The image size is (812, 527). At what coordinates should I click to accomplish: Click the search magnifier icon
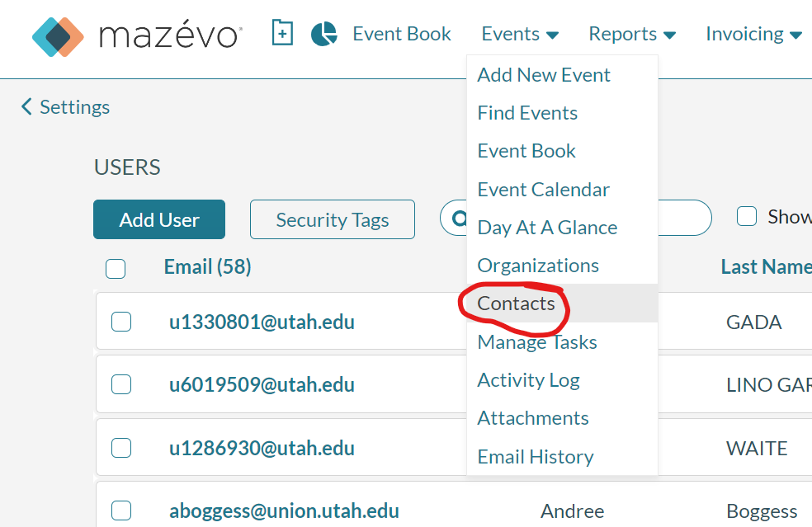click(459, 219)
